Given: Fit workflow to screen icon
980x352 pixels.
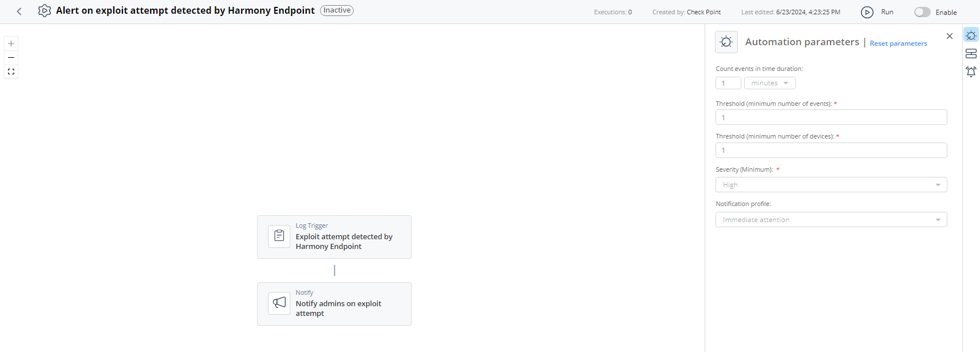Looking at the screenshot, I should pyautogui.click(x=11, y=72).
